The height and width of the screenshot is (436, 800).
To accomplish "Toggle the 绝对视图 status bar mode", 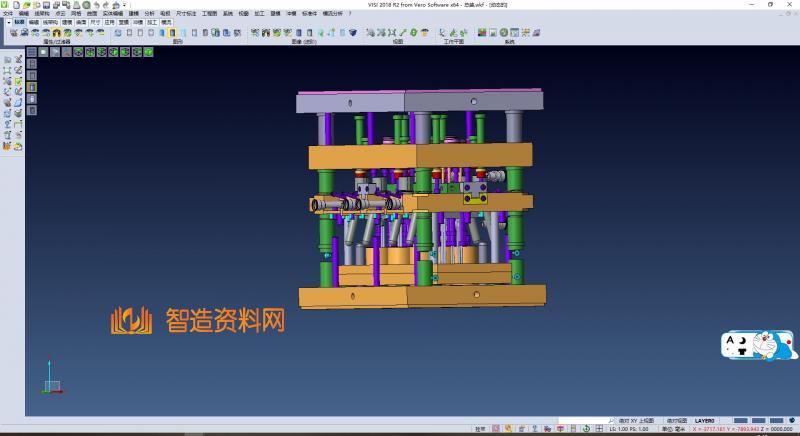I will [678, 420].
